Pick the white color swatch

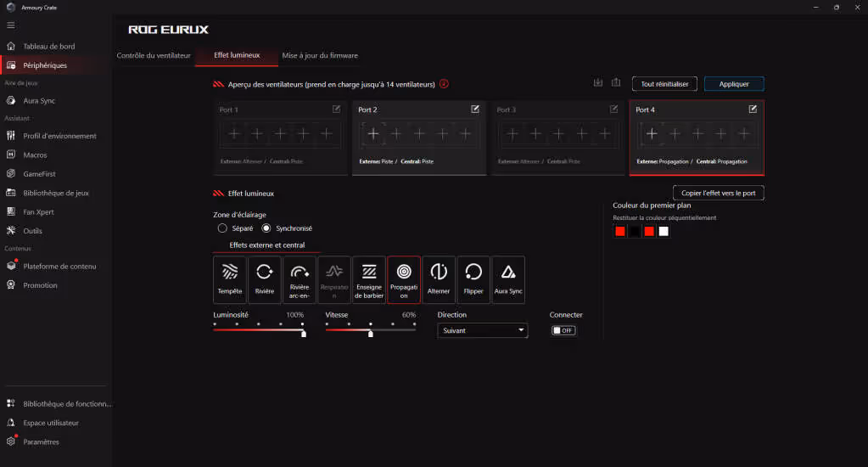coord(664,232)
